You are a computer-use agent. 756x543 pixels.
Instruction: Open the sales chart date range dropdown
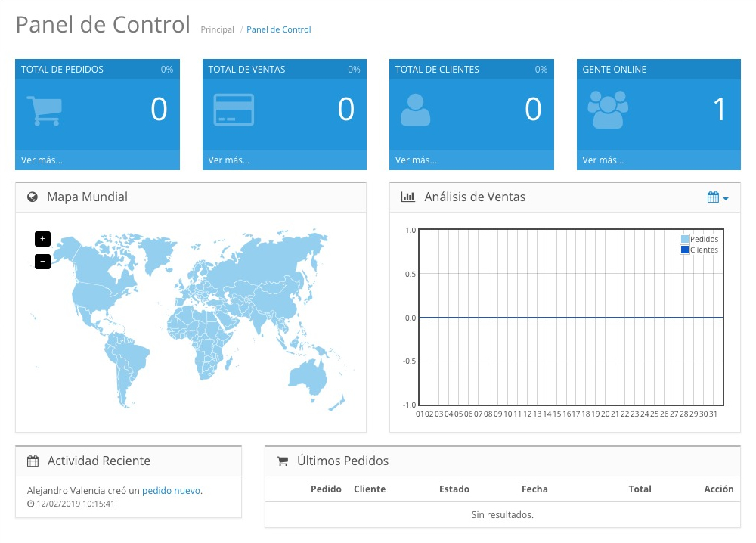(x=717, y=197)
